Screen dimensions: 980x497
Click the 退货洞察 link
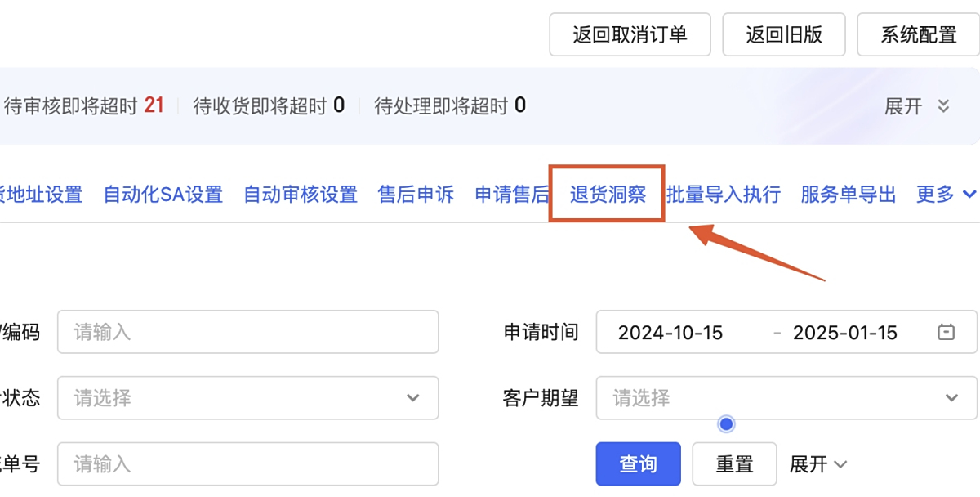[x=608, y=195]
